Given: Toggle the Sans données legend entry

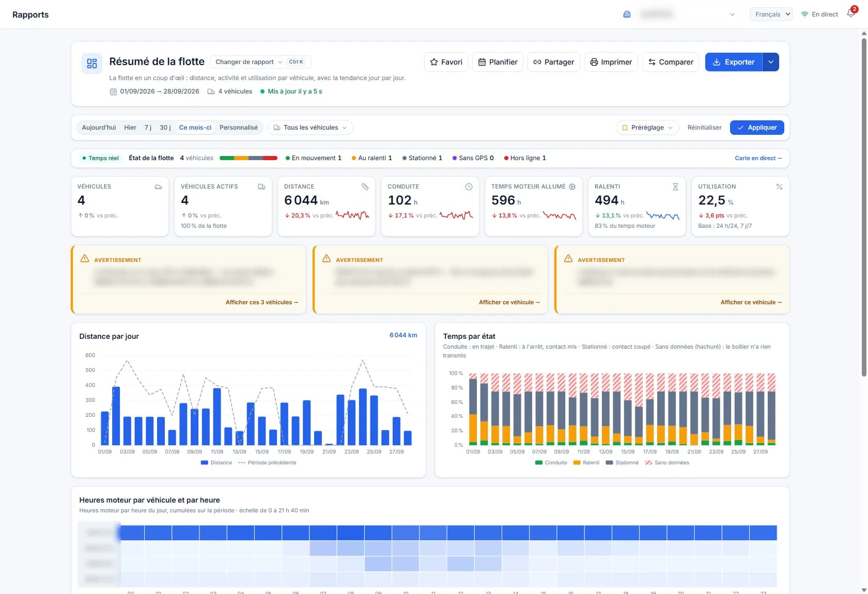Looking at the screenshot, I should coord(667,463).
